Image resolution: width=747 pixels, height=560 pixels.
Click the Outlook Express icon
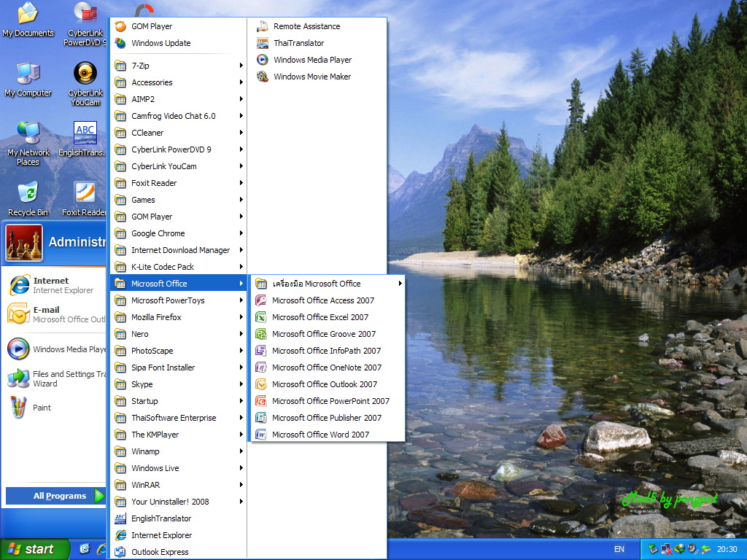tap(120, 552)
